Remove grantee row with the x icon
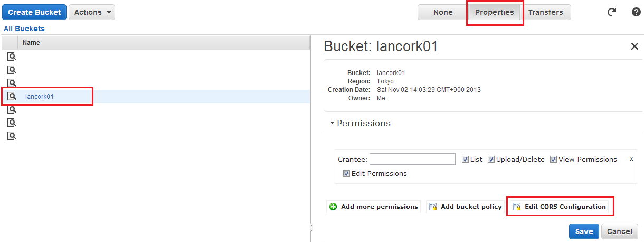Viewport: 644px width, 242px height. tap(631, 159)
